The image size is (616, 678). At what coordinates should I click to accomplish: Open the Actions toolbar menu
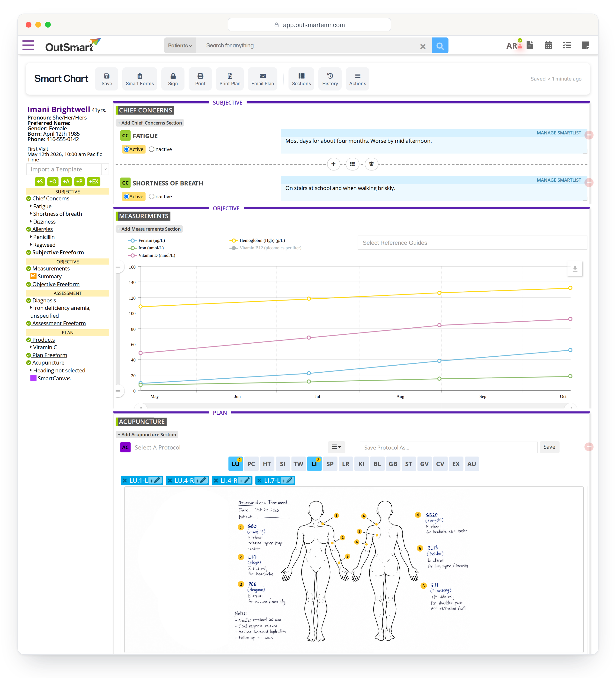357,79
